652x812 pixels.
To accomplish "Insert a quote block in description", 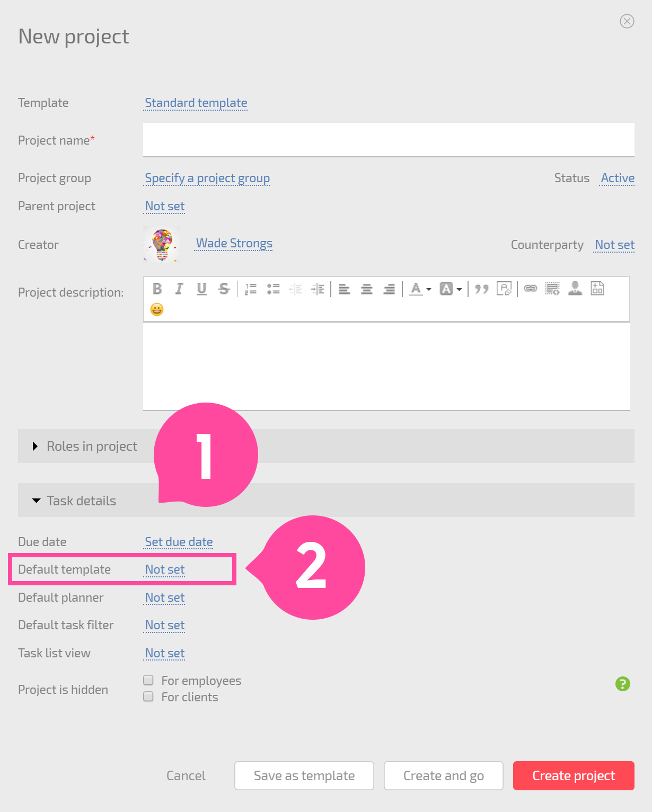I will click(481, 289).
